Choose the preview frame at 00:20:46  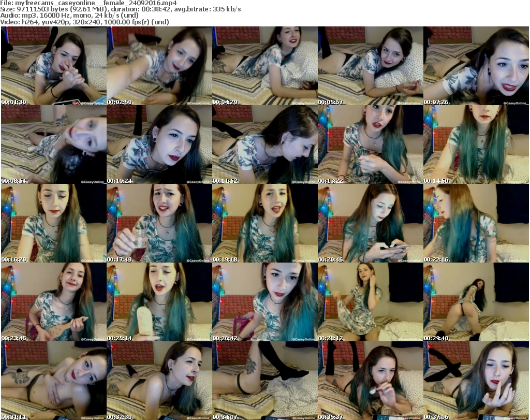(x=370, y=223)
